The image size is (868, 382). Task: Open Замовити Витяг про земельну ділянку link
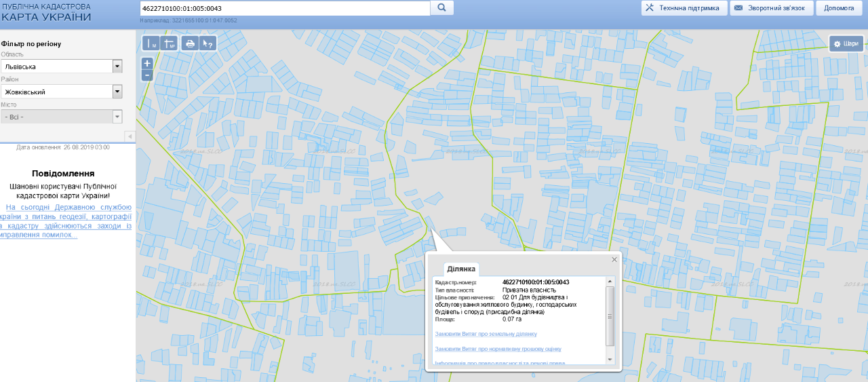point(486,334)
